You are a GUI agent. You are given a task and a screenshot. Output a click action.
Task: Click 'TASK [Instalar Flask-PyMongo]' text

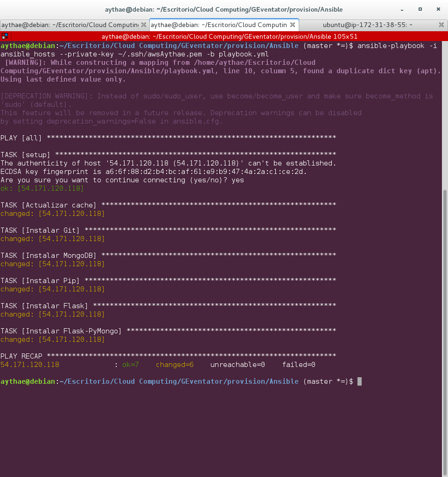pos(61,331)
